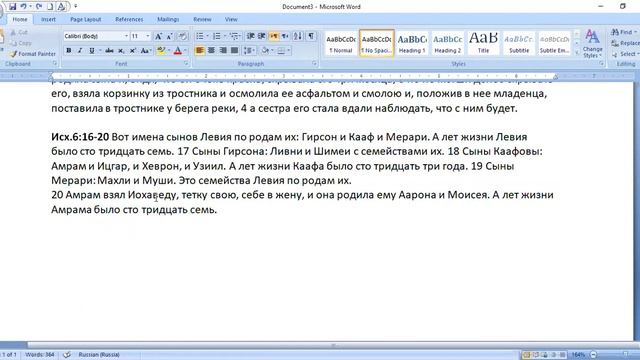Increase paragraph indent
Image resolution: width=640 pixels, height=360 pixels.
pyautogui.click(x=262, y=36)
